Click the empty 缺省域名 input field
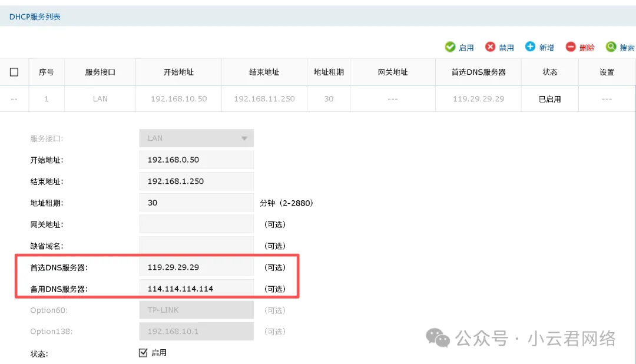Viewport: 636px width, 364px height. pos(196,246)
